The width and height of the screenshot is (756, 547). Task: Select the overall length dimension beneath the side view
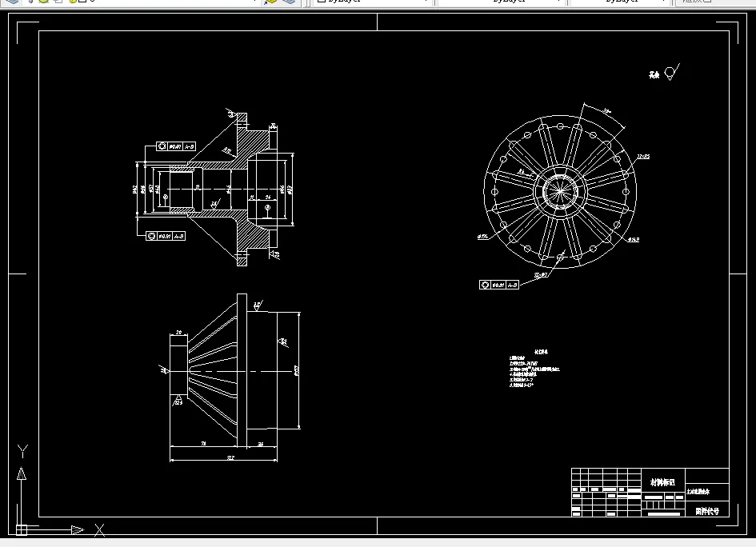point(224,459)
